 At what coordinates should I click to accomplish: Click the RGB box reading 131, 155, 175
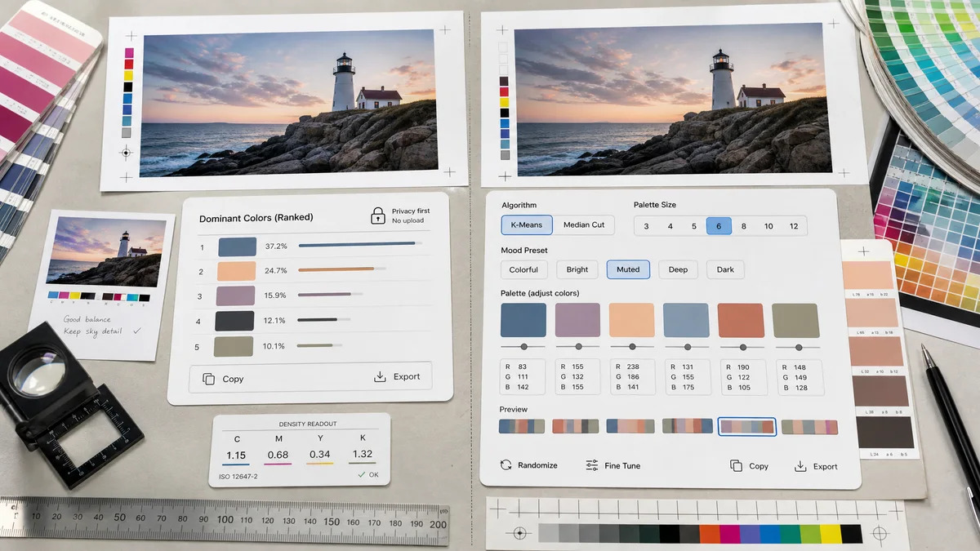[x=688, y=377]
